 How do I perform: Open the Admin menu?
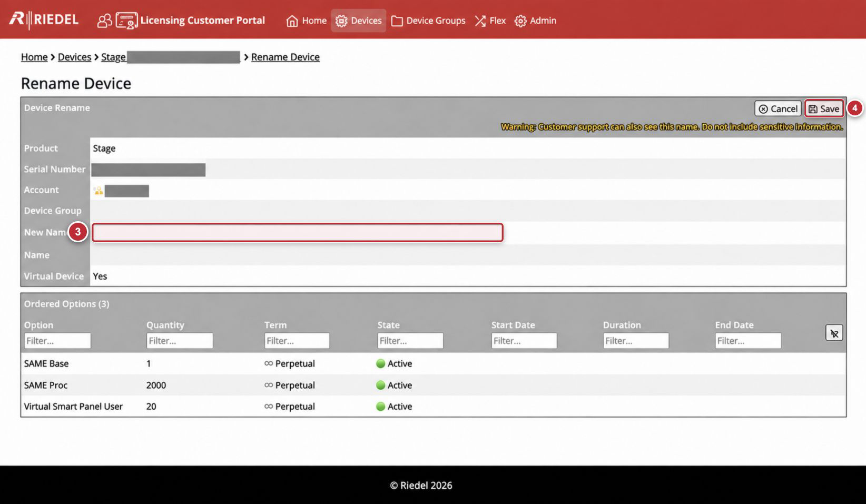point(535,21)
